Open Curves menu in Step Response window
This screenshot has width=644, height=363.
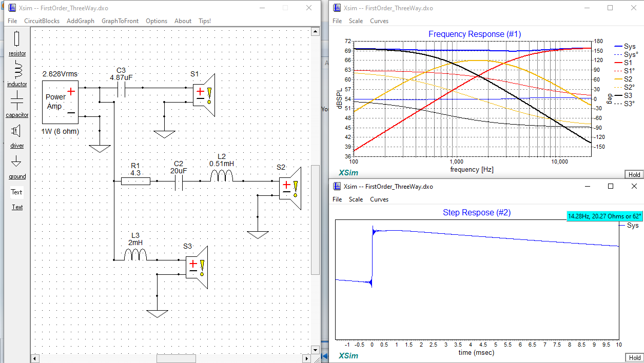[379, 199]
